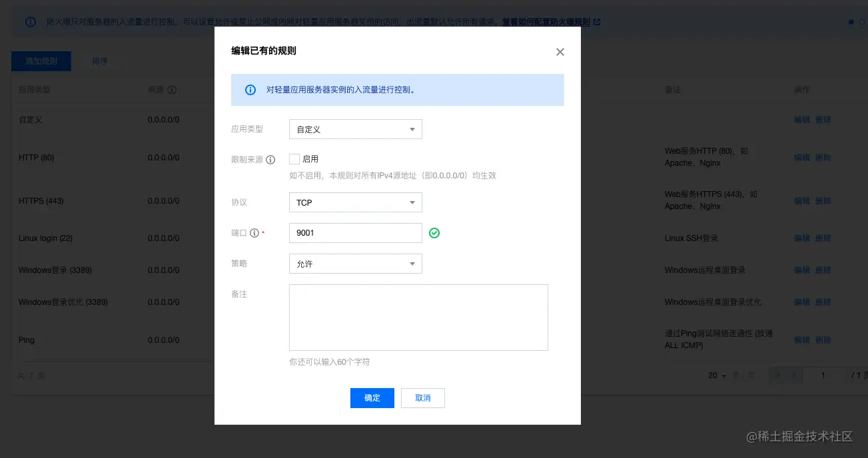Click 删除 in the Ping row
868x458 pixels.
coord(823,340)
